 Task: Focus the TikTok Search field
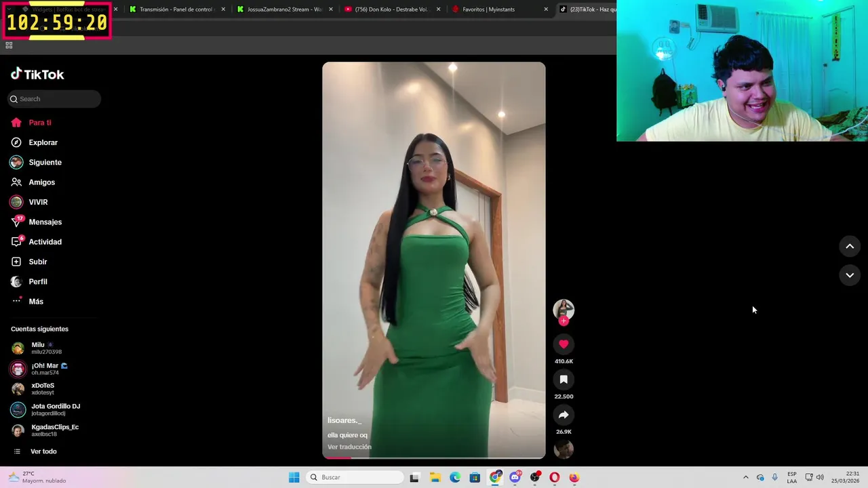pos(54,99)
